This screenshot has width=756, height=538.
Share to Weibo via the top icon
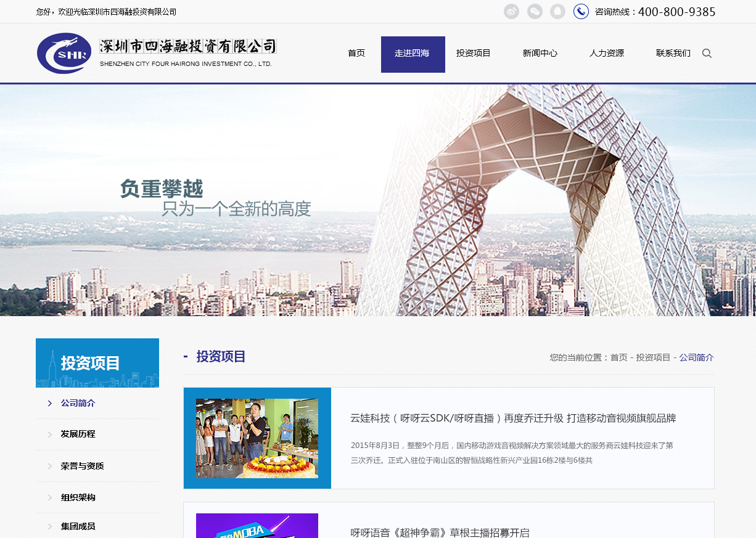click(511, 10)
